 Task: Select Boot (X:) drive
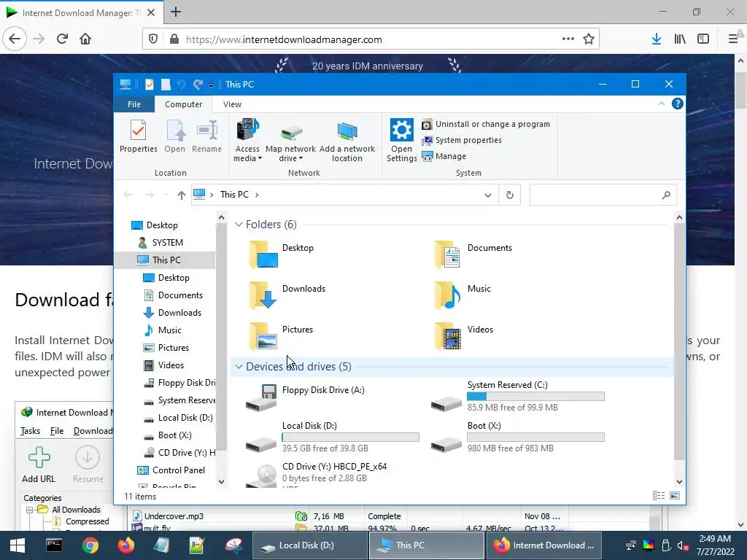[x=518, y=437]
